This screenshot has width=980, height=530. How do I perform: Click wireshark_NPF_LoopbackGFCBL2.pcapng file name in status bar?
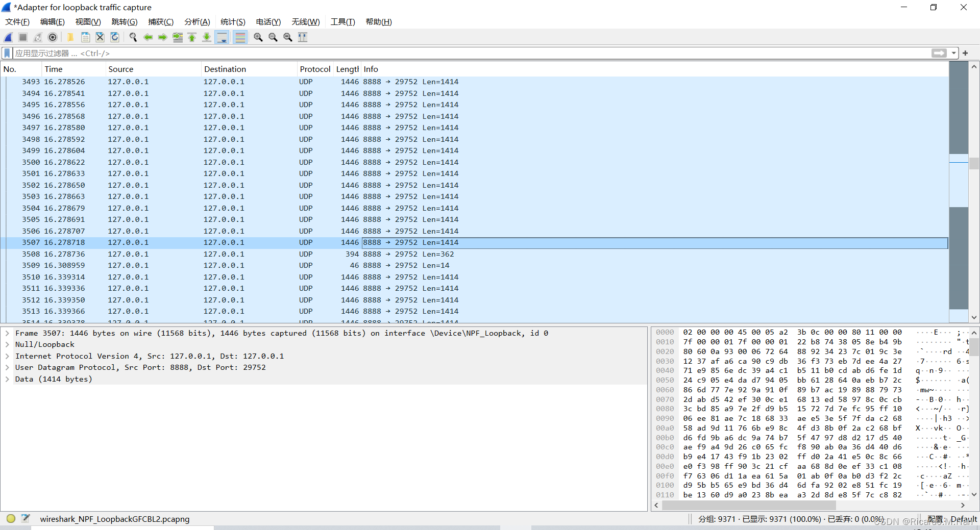click(x=115, y=519)
